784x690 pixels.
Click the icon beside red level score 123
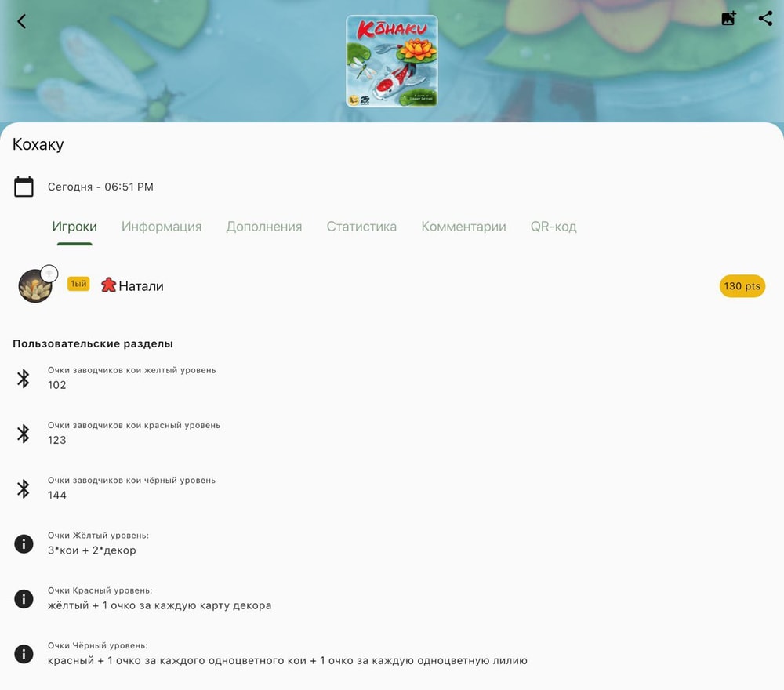coord(24,434)
